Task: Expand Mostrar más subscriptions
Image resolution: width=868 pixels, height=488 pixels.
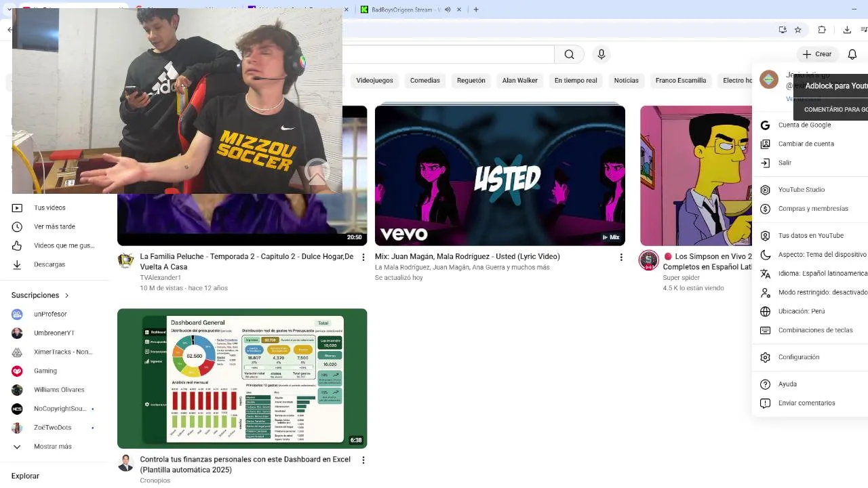Action: 54,447
